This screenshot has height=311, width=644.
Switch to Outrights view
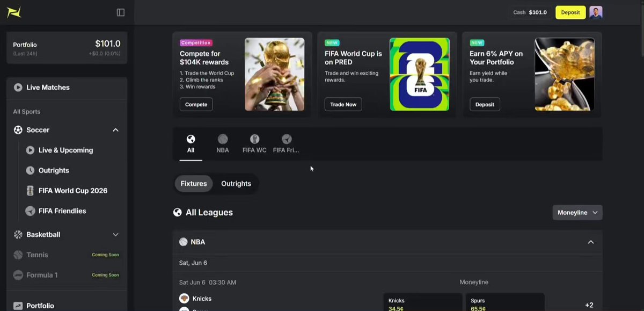(236, 184)
